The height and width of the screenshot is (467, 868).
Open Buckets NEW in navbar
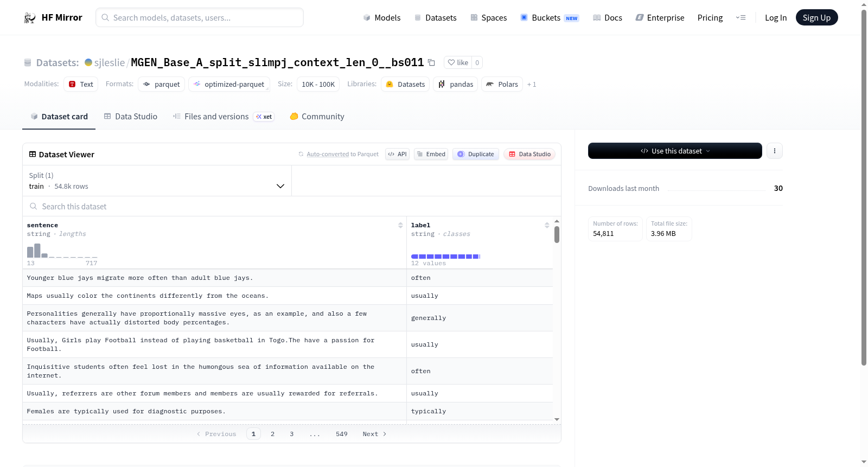(x=550, y=18)
